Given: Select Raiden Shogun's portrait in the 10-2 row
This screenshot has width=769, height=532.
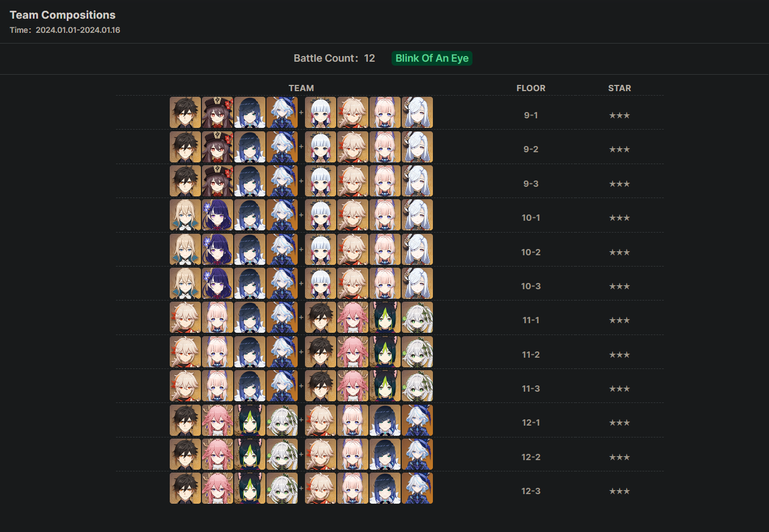Looking at the screenshot, I should (x=217, y=250).
